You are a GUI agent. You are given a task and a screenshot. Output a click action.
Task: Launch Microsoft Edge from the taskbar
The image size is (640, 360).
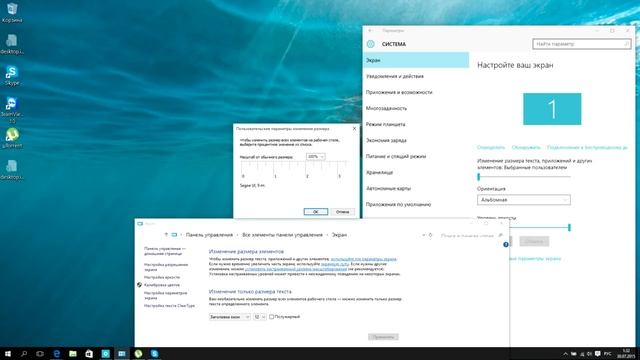pyautogui.click(x=56, y=354)
